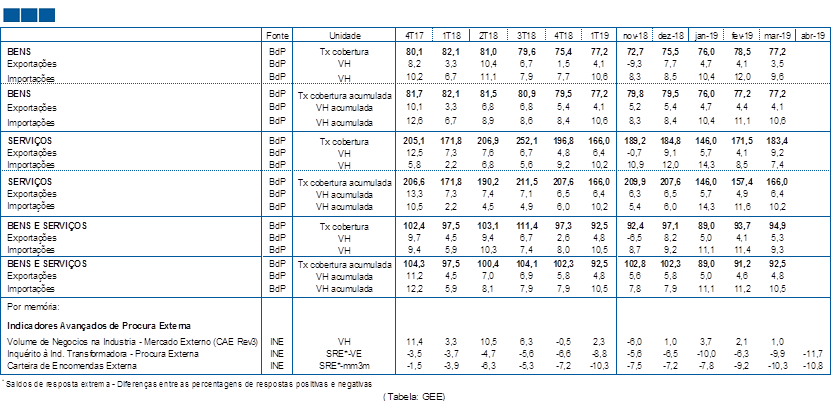Image resolution: width=832 pixels, height=403 pixels.
Task: Select the value -9,3 under nov-18
Action: 634,64
